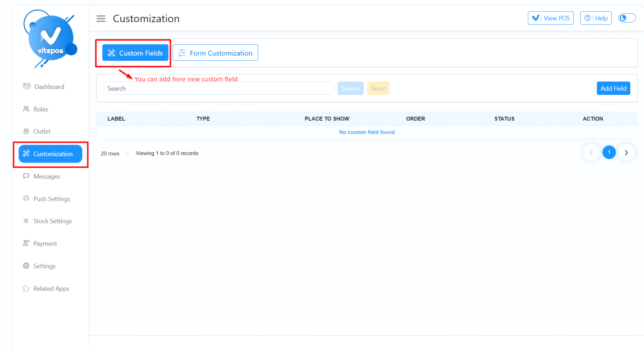This screenshot has width=644, height=347.
Task: Go to previous page arrow
Action: click(x=591, y=153)
